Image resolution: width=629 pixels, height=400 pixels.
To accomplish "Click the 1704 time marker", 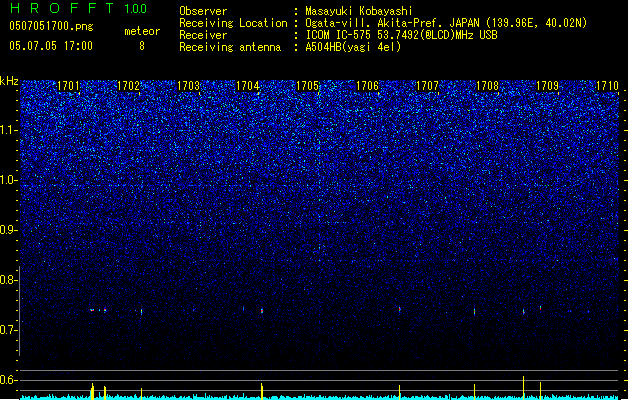I will [248, 86].
